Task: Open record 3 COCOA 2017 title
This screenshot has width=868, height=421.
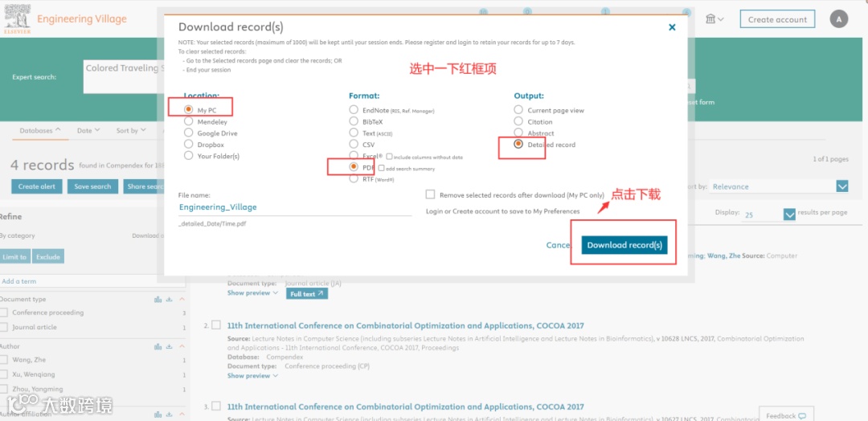Action: point(405,407)
